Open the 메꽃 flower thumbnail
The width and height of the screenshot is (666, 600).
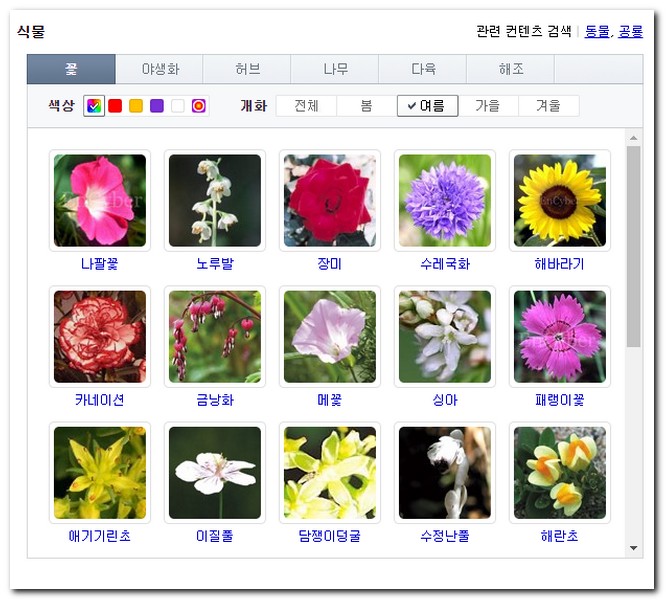330,337
